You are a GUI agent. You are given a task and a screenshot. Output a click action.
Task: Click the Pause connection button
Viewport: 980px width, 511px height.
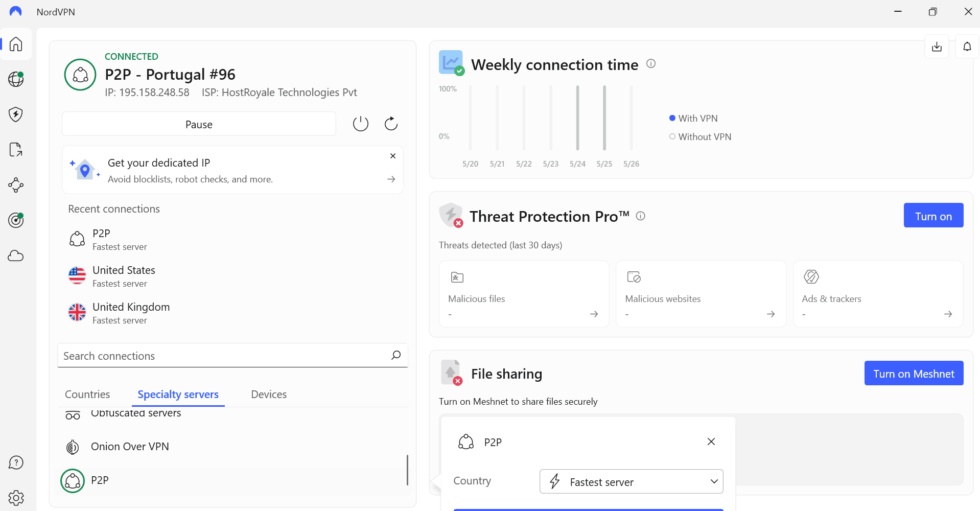(x=199, y=124)
